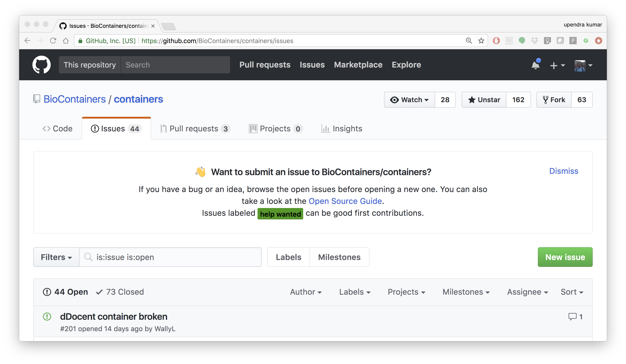Click the address bar URL
Image resolution: width=626 pixels, height=364 pixels.
click(x=217, y=41)
